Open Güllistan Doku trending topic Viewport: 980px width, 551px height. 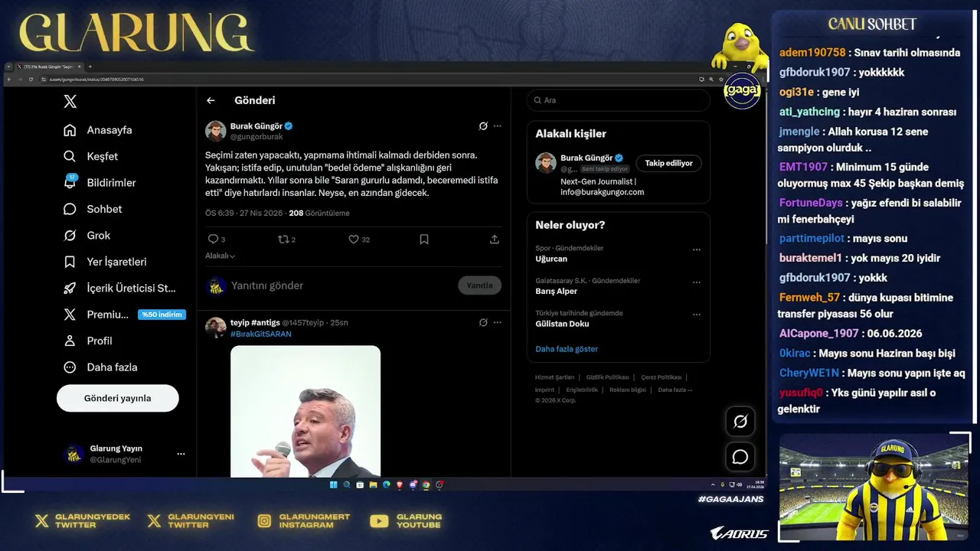(x=562, y=324)
